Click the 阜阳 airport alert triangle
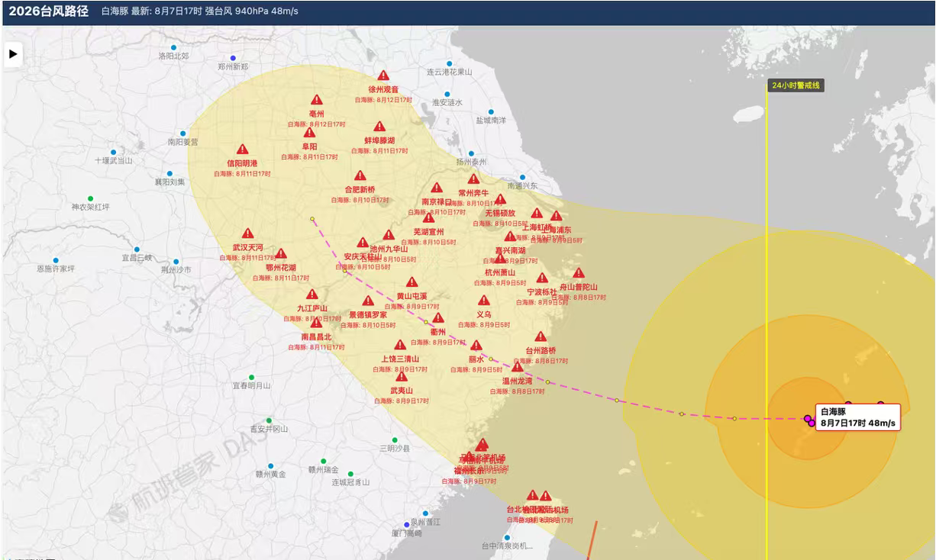This screenshot has width=936, height=560. [309, 133]
